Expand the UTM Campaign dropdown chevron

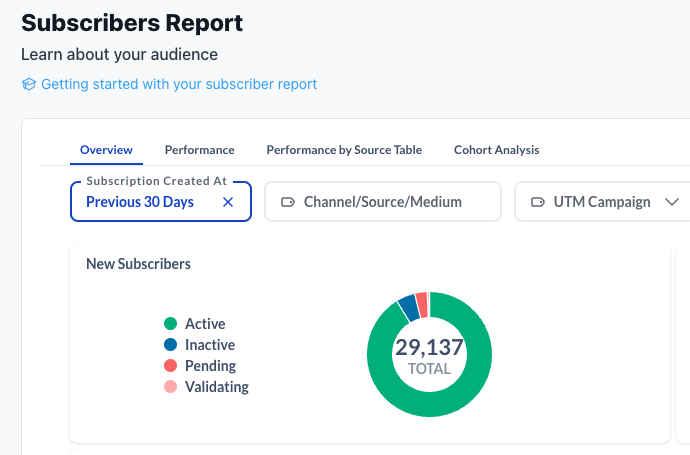tap(671, 202)
